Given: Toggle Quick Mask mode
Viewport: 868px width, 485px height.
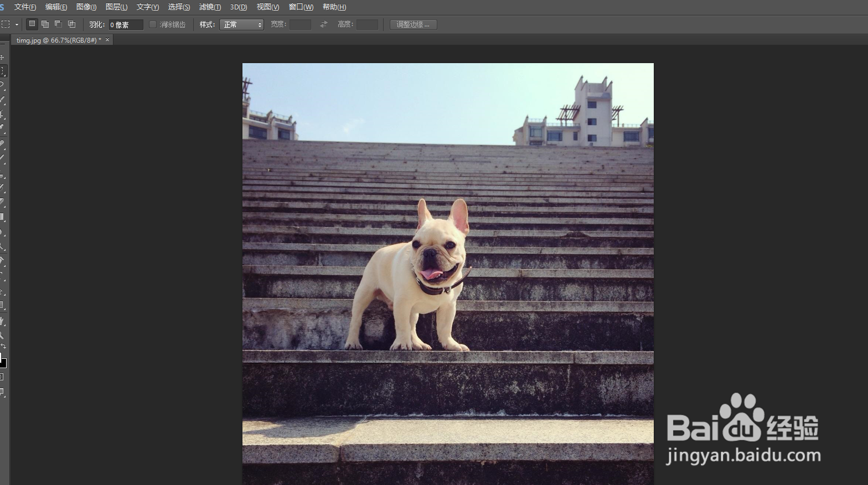Looking at the screenshot, I should (2, 377).
